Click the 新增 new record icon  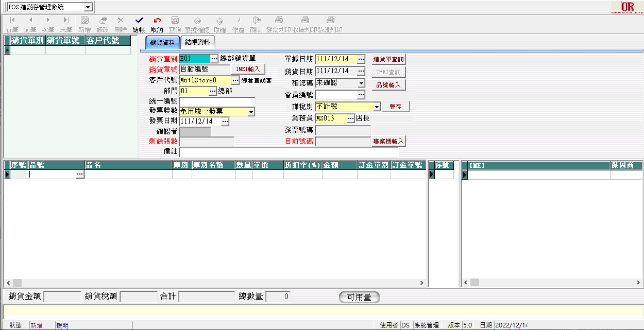(84, 21)
